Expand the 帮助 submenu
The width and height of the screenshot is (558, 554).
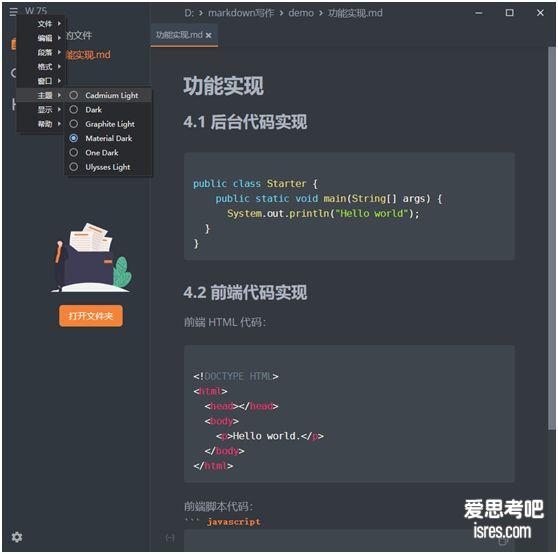(x=41, y=123)
